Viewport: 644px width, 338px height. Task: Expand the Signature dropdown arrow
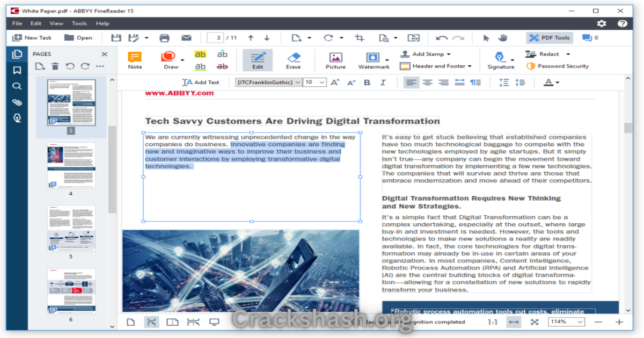pos(513,60)
